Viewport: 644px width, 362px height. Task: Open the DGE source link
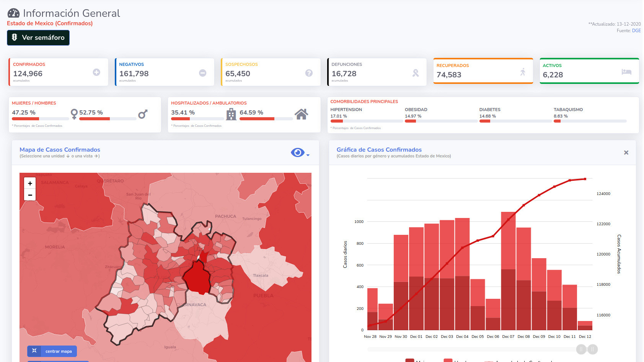click(x=636, y=31)
